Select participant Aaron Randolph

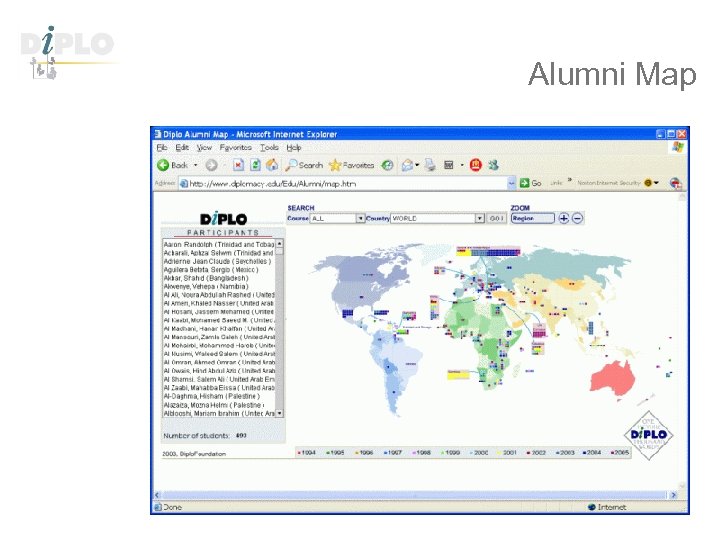(219, 245)
